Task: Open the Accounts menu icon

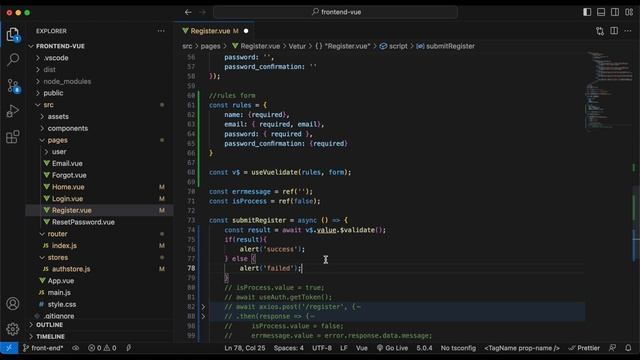Action: pyautogui.click(x=13, y=304)
